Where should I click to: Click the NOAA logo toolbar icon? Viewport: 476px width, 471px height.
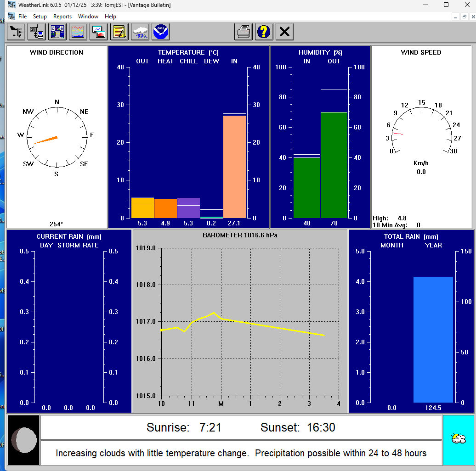click(161, 32)
